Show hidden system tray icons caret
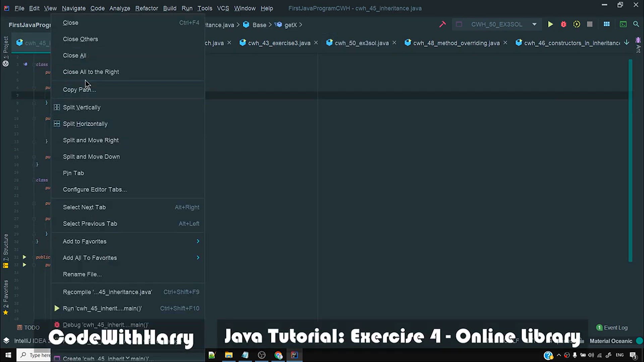The image size is (644, 362). 559,355
